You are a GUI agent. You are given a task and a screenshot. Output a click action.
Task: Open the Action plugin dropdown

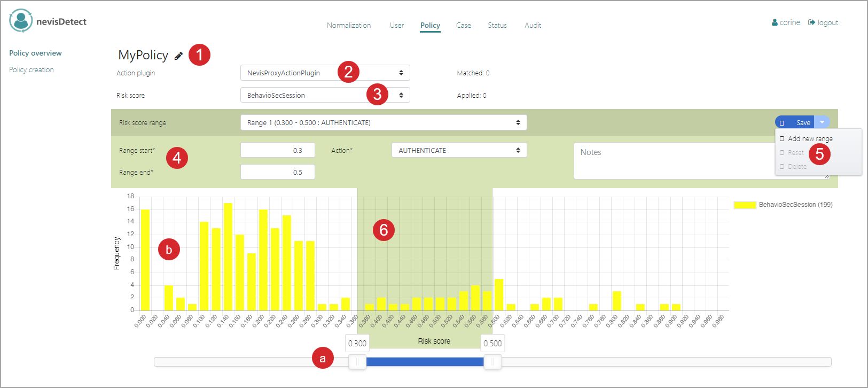click(325, 73)
